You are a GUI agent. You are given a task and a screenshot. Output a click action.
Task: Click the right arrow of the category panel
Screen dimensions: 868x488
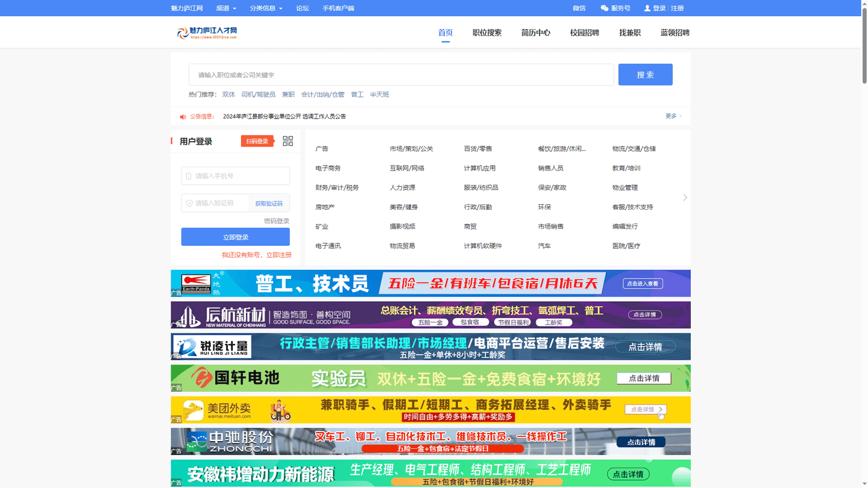pos(685,198)
